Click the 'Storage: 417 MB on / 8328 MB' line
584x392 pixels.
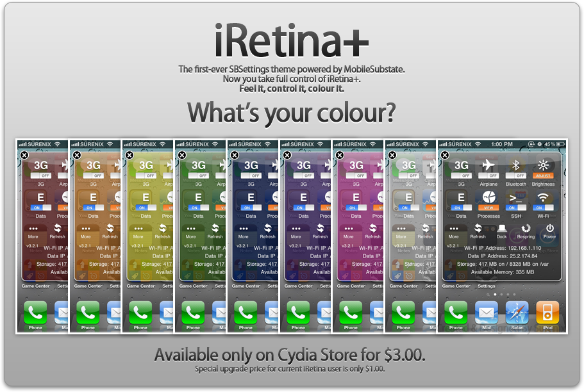point(503,264)
